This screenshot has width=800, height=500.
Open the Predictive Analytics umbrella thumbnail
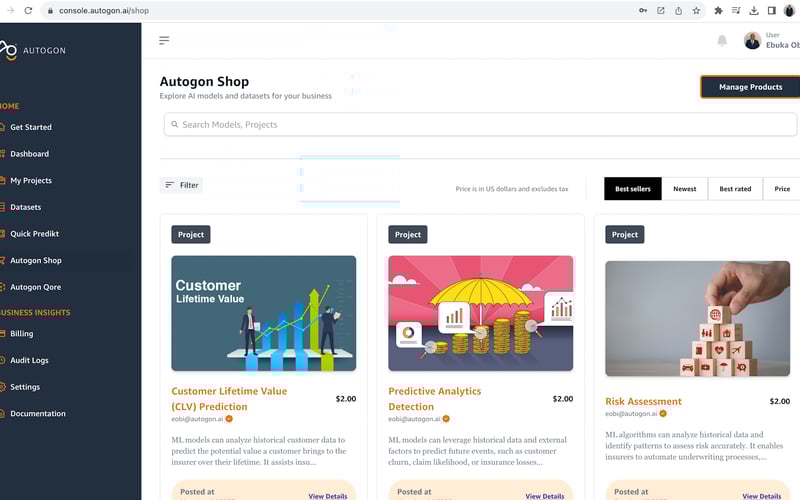(x=481, y=313)
